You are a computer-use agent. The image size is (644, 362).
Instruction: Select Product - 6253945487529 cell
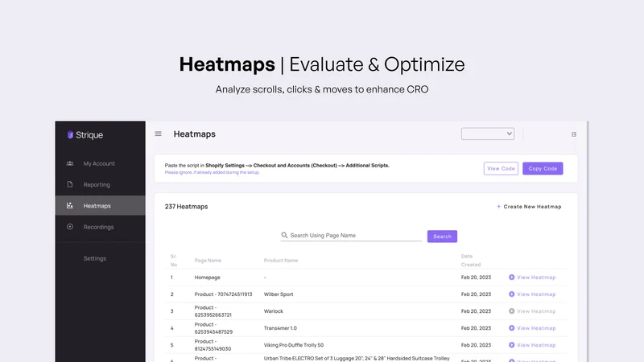[x=213, y=328]
